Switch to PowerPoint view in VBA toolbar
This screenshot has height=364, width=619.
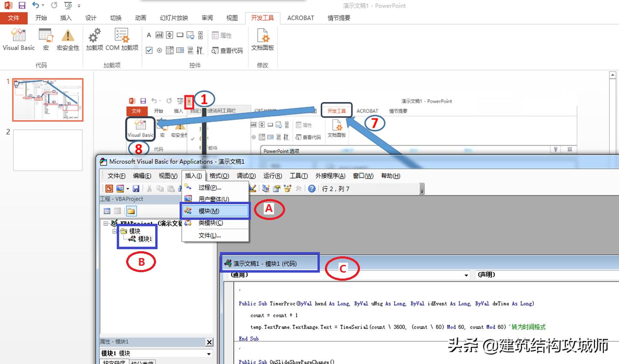[x=109, y=188]
